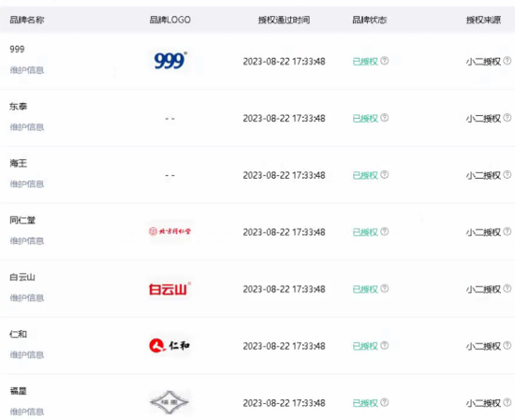515x420 pixels.
Task: Open 维护信息 link under 东泰
Action: point(27,127)
